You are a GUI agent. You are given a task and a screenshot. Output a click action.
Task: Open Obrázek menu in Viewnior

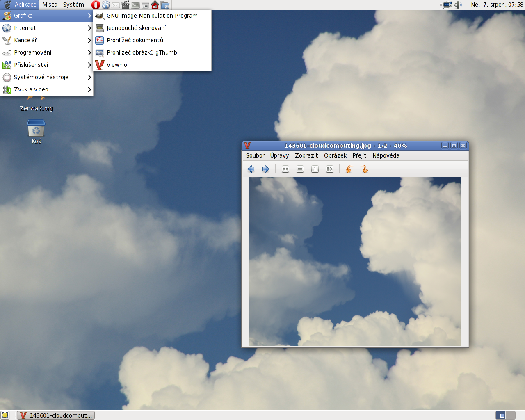point(335,155)
